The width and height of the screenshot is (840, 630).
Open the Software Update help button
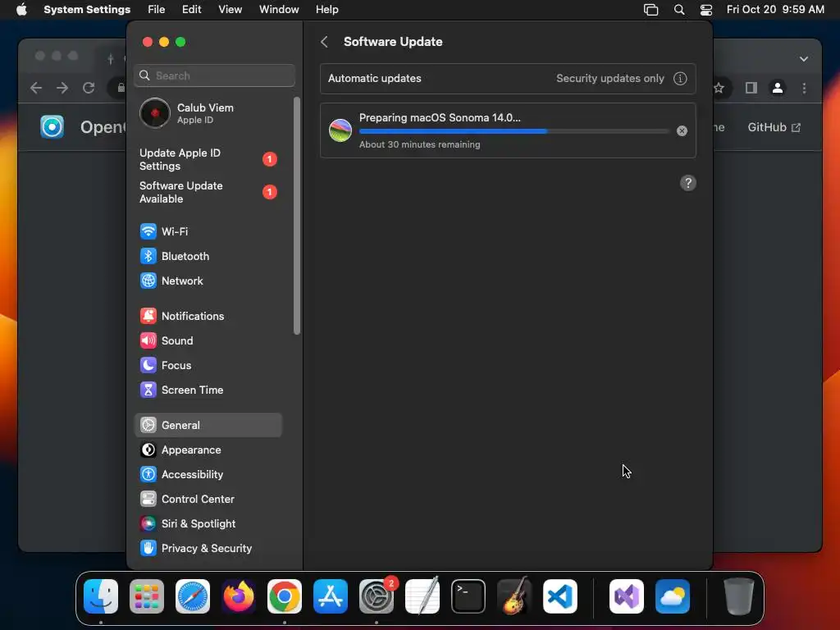pyautogui.click(x=688, y=183)
